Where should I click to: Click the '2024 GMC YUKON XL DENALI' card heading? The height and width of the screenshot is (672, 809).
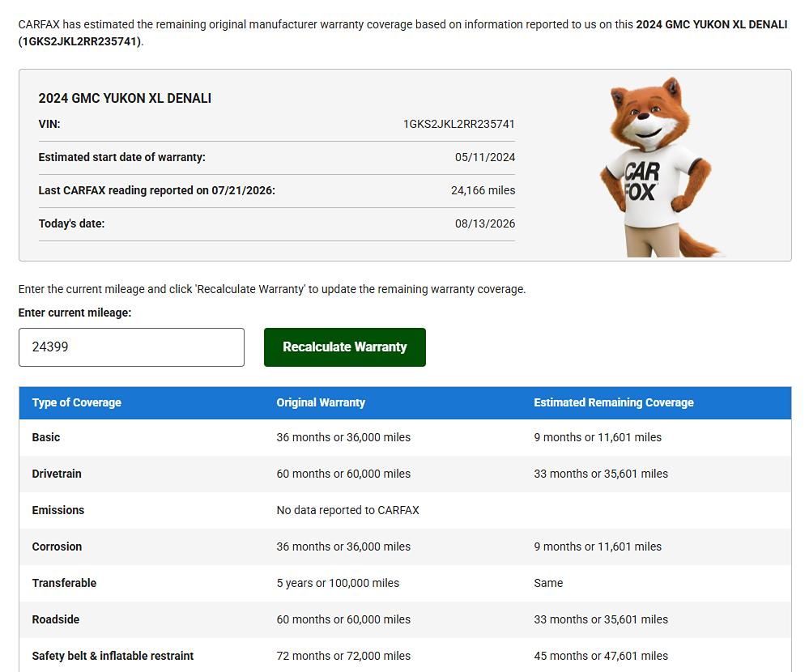tap(125, 99)
